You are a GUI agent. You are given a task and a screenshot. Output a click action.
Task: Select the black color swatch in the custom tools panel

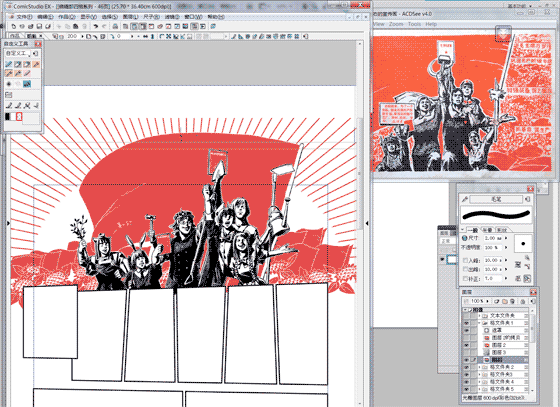(x=8, y=117)
